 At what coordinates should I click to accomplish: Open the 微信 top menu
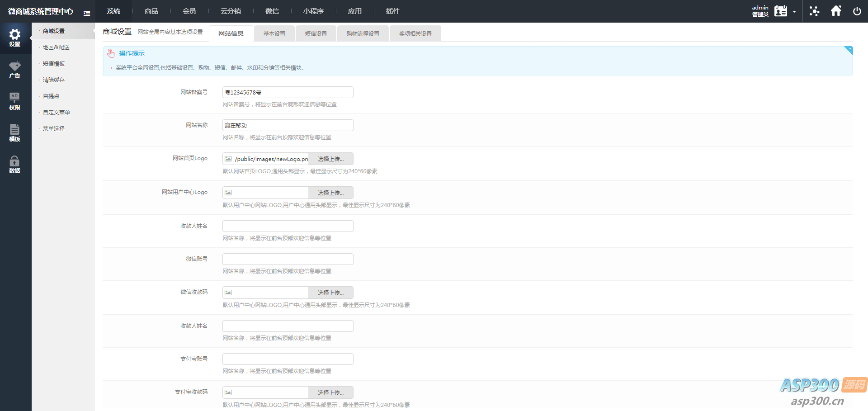272,11
